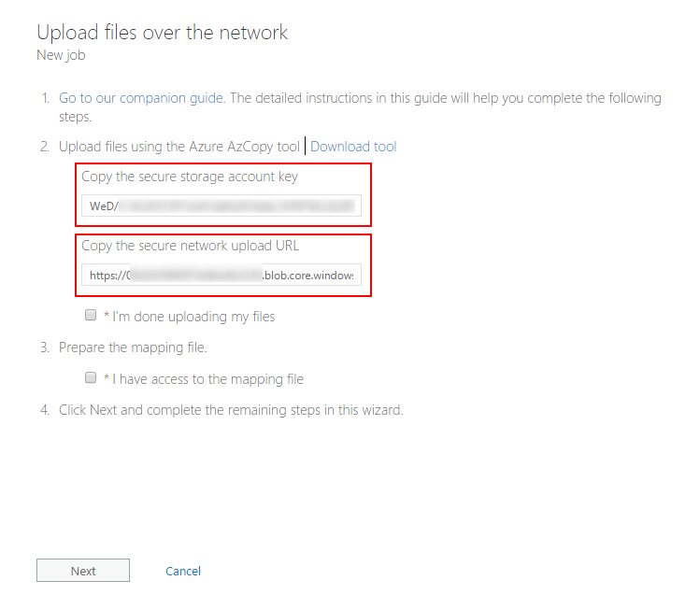Check the done uploading my files checkbox
700x595 pixels.
[x=91, y=316]
